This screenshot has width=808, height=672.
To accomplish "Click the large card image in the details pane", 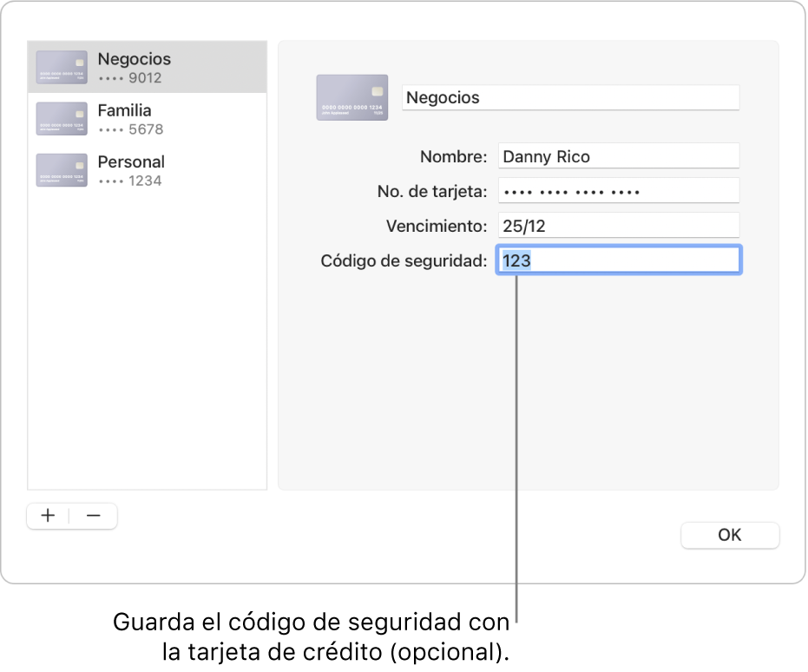I will click(x=352, y=97).
